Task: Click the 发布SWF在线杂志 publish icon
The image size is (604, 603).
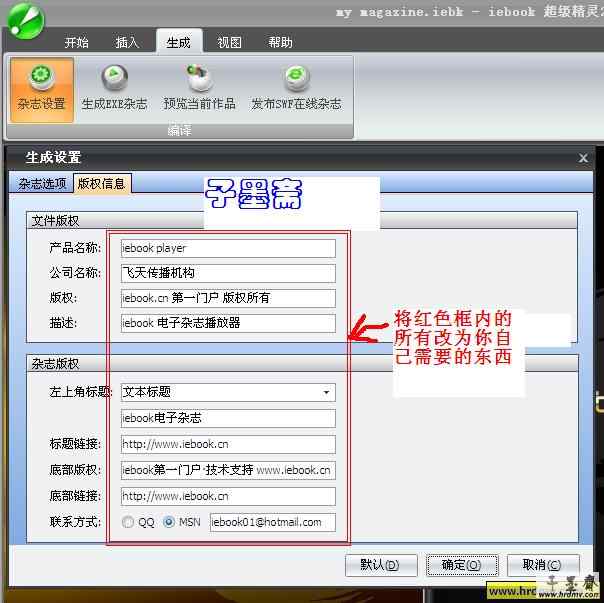Action: coord(296,89)
